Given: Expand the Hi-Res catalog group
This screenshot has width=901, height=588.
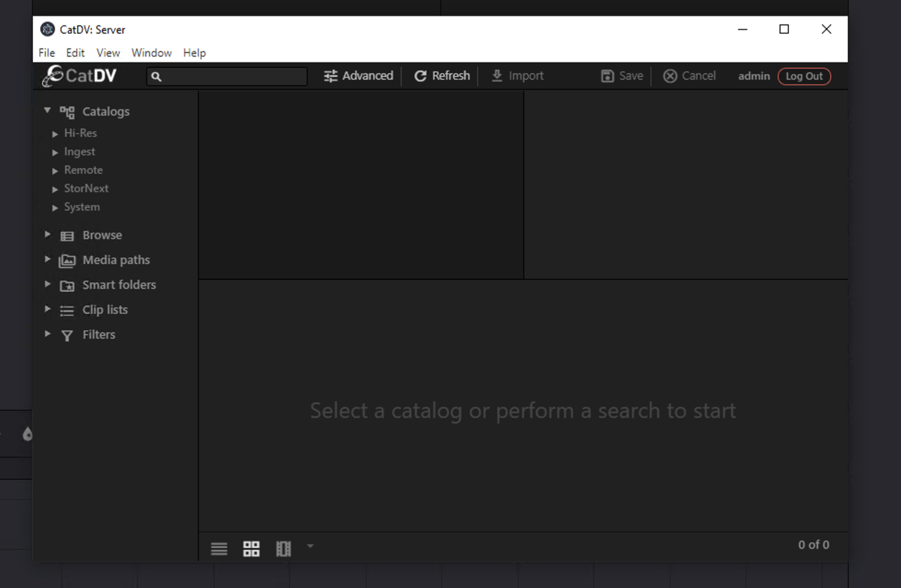Looking at the screenshot, I should pyautogui.click(x=55, y=134).
